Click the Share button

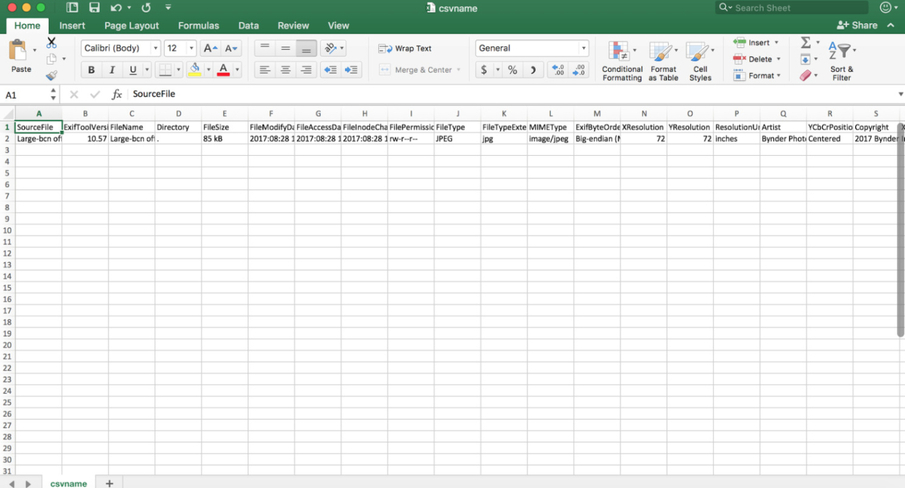(x=857, y=25)
